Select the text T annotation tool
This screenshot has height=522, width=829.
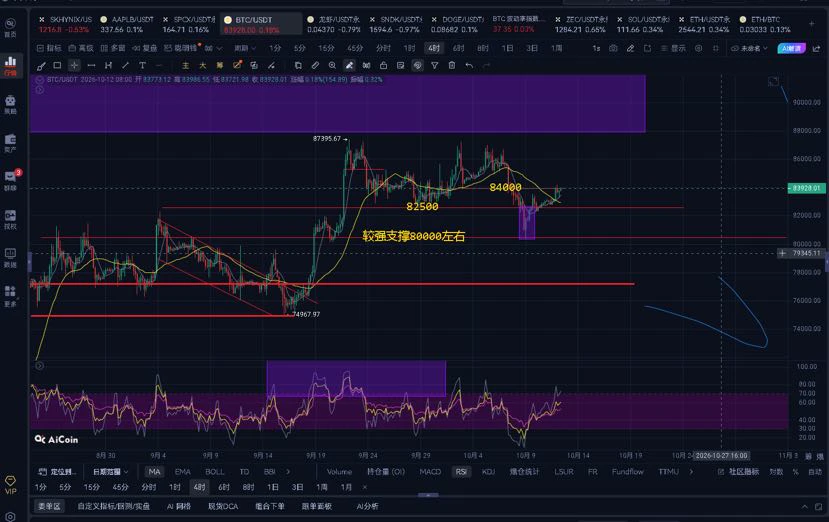tap(142, 66)
